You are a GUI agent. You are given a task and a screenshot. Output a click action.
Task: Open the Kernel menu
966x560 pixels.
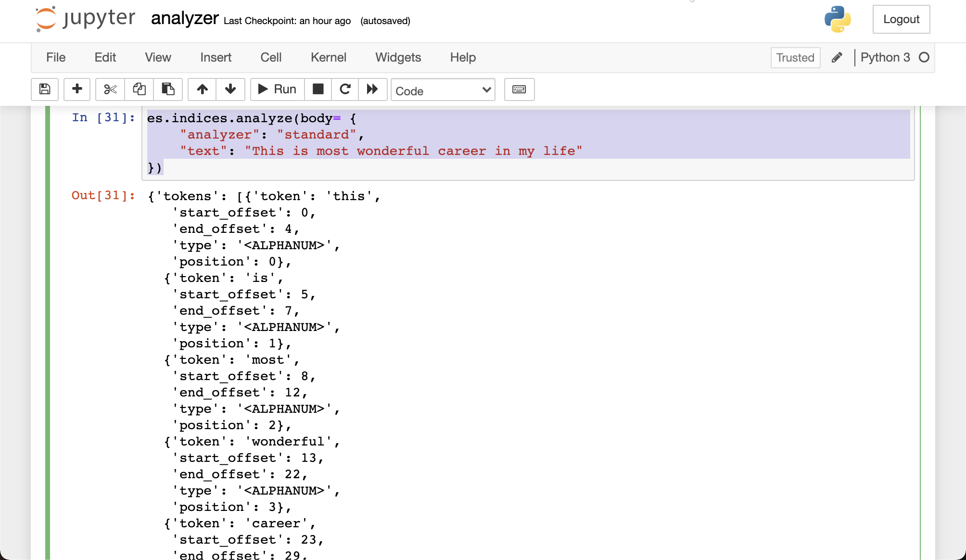pyautogui.click(x=329, y=57)
